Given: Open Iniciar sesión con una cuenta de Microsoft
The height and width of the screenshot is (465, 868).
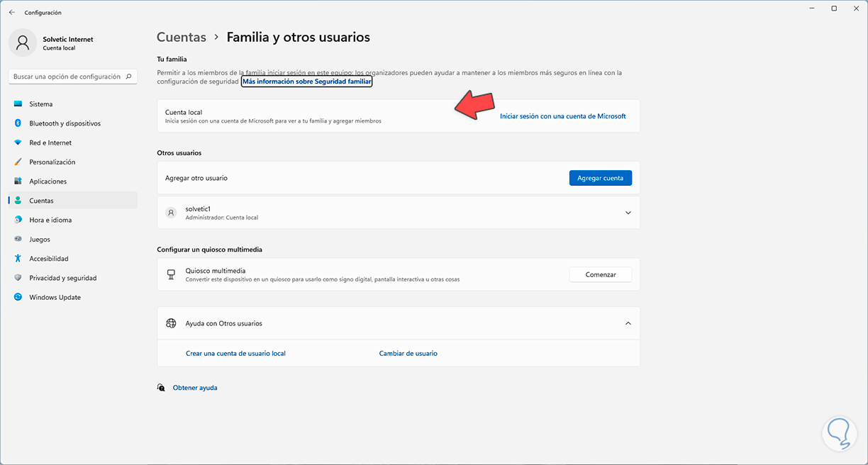Looking at the screenshot, I should (x=562, y=116).
